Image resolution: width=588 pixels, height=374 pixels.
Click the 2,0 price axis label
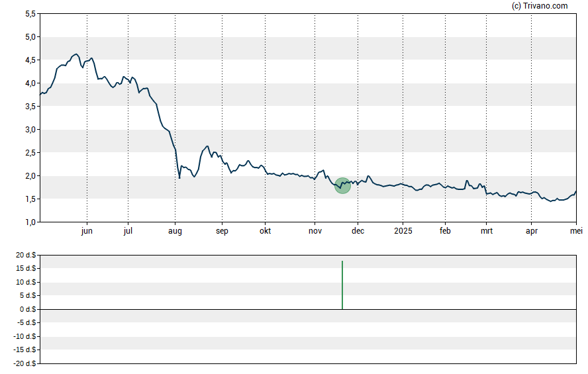tap(30, 176)
